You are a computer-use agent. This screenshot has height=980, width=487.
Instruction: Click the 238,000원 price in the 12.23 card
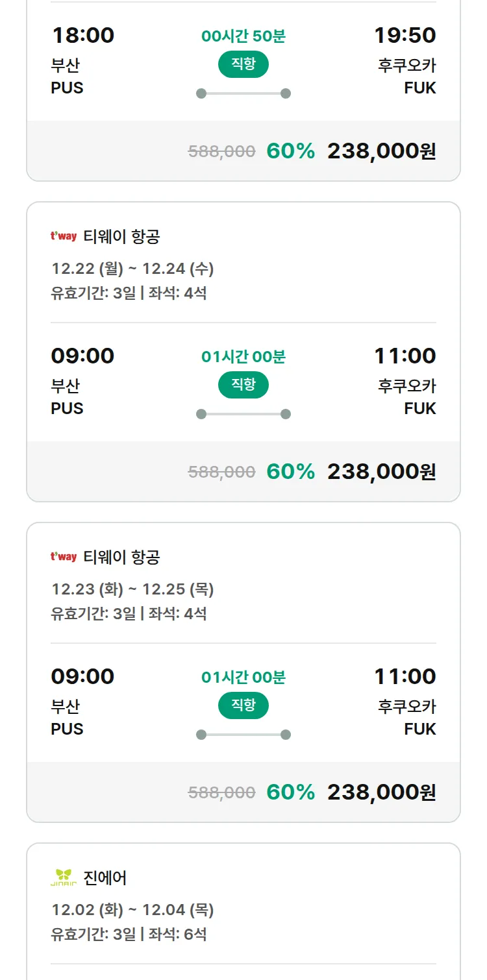(381, 792)
